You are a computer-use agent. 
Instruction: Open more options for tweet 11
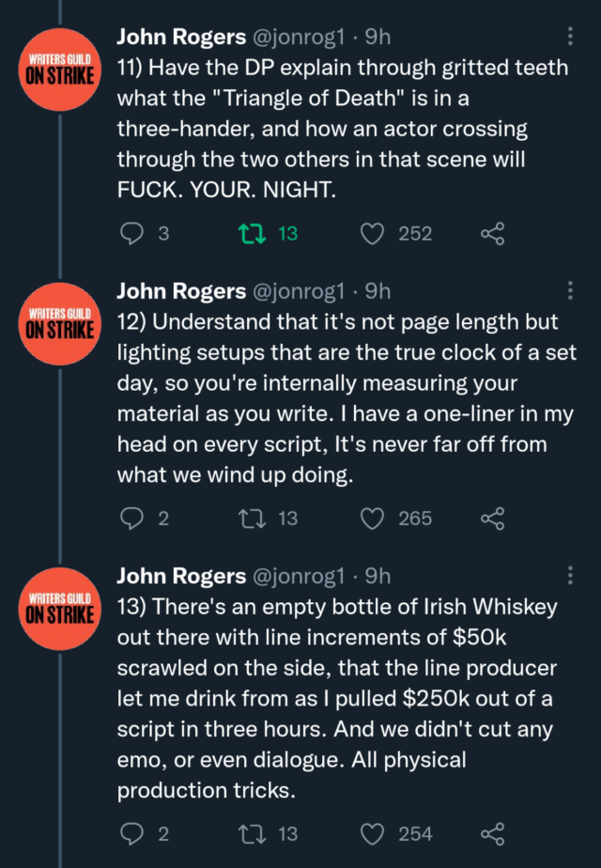tap(572, 37)
